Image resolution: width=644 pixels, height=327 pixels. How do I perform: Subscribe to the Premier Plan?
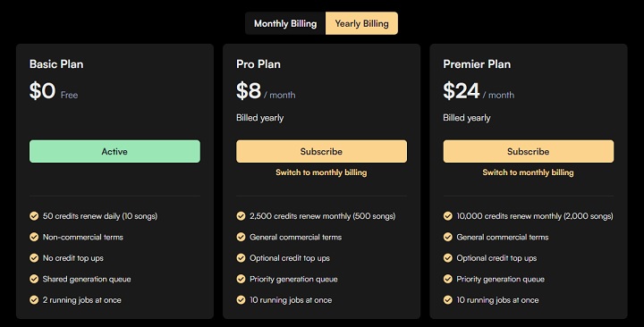click(x=529, y=151)
